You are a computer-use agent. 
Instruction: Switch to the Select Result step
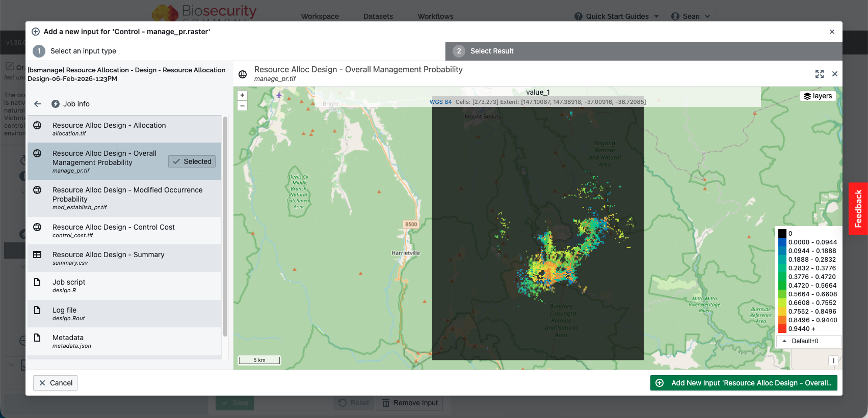pyautogui.click(x=644, y=51)
